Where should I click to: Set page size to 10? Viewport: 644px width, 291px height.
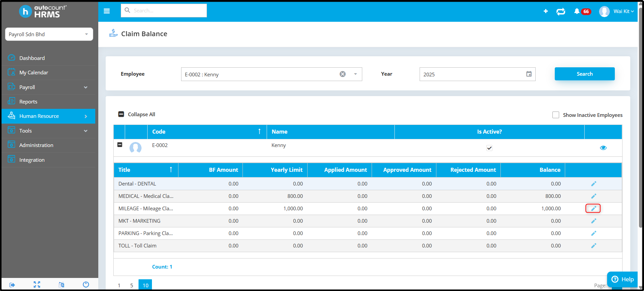point(145,285)
